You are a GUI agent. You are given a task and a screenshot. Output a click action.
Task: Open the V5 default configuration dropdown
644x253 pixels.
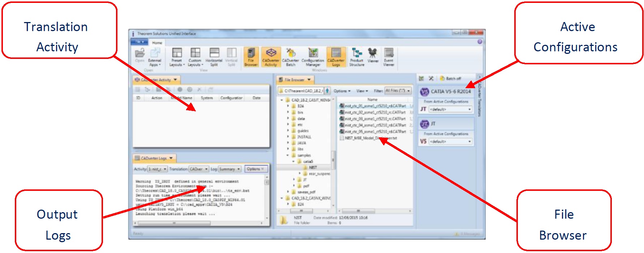pyautogui.click(x=450, y=141)
